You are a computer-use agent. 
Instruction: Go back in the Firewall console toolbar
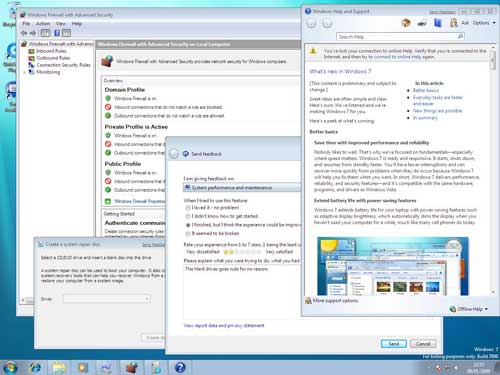coord(24,33)
